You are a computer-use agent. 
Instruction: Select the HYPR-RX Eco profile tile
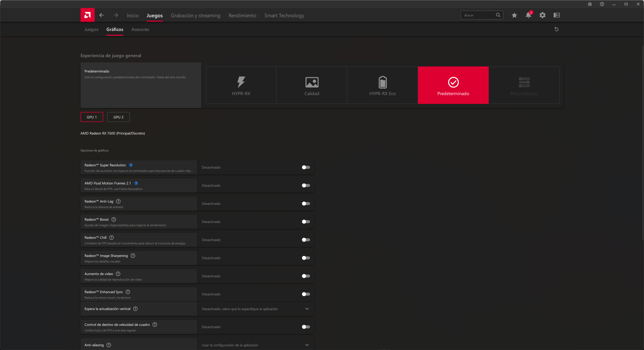point(383,85)
